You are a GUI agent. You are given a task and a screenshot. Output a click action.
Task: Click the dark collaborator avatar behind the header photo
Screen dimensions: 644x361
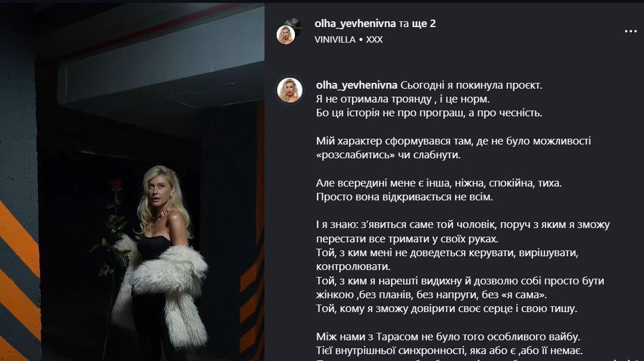[x=294, y=24]
